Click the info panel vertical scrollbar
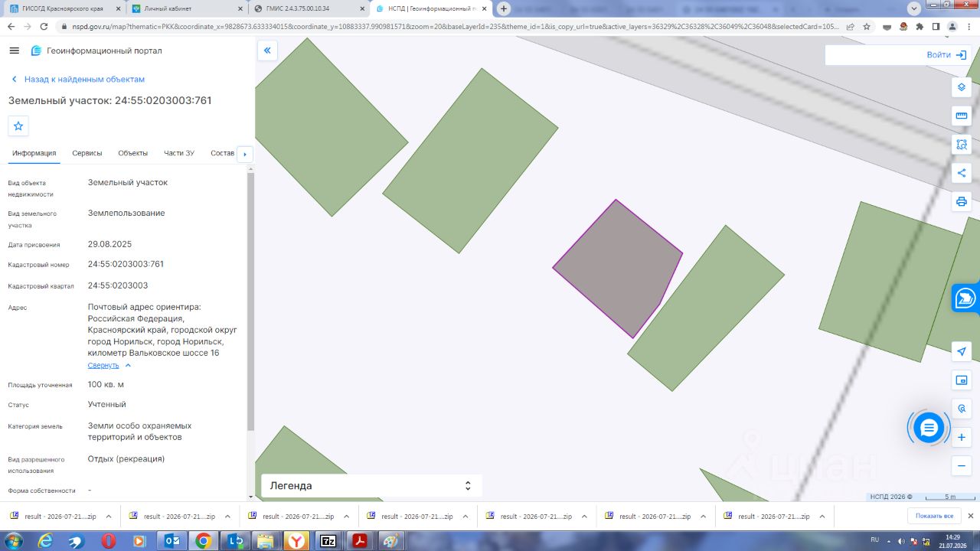Viewport: 980px width, 551px height. 250,302
